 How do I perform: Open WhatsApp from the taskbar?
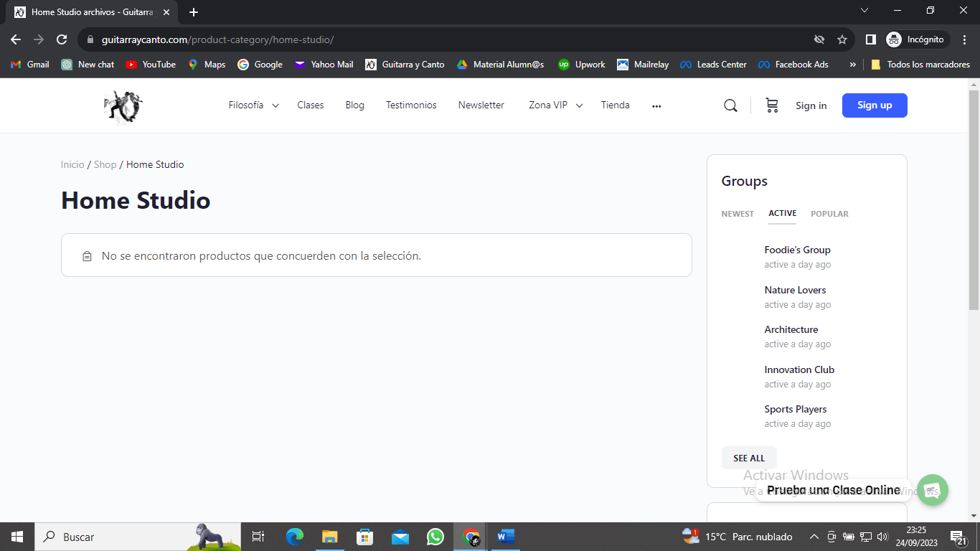435,537
